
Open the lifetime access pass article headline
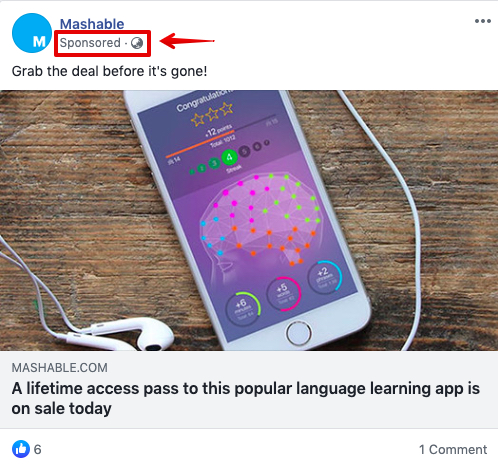click(x=246, y=398)
